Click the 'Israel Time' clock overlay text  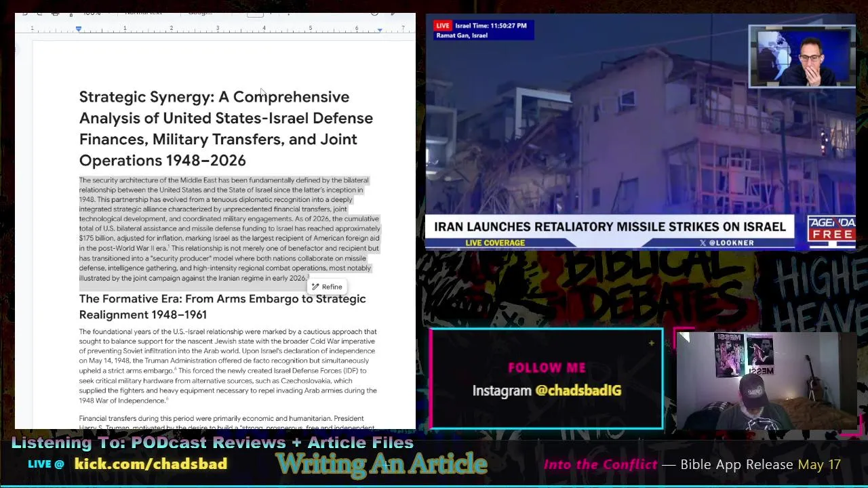pyautogui.click(x=491, y=26)
